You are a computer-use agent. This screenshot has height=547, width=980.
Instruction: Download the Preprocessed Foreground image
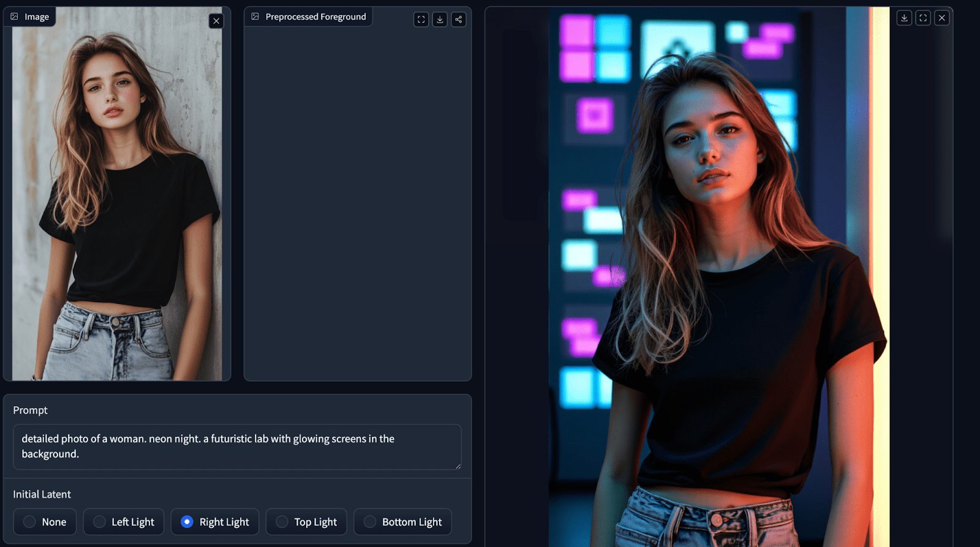tap(440, 20)
